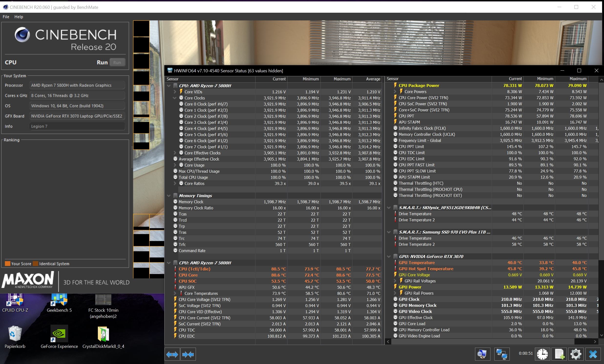Click the scroll-down arrow of the right sensor panel
604x364 pixels.
click(601, 335)
